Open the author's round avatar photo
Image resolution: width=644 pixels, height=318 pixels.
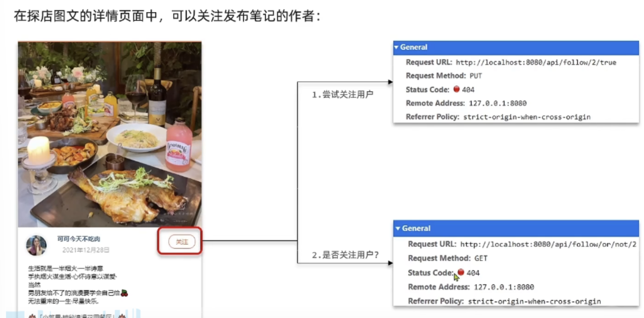point(36,245)
